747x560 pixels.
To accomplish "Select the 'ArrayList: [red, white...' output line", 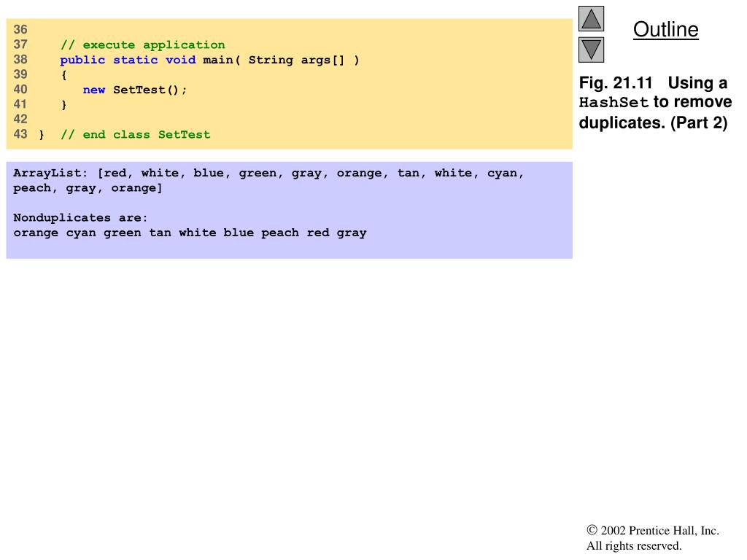I will click(x=268, y=174).
